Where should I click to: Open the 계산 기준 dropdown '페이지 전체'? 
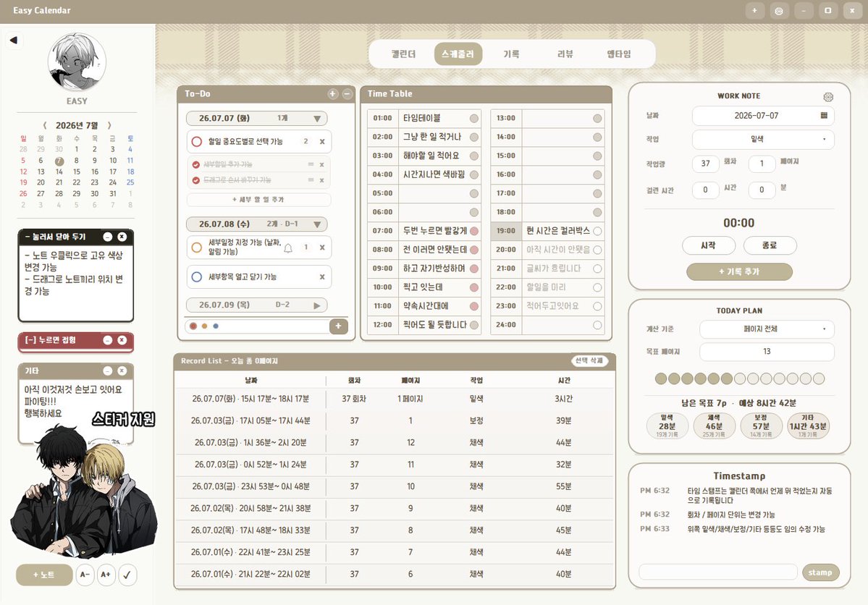pos(767,329)
